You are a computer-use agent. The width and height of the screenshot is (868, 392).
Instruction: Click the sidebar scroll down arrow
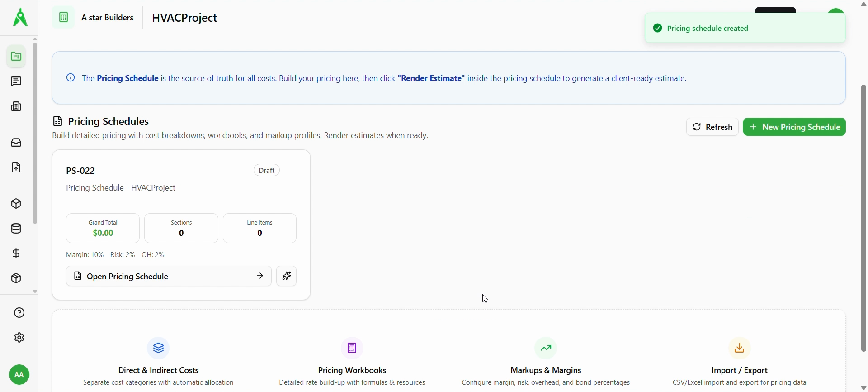[35, 292]
